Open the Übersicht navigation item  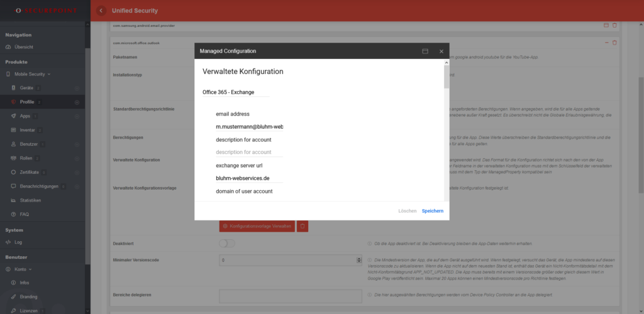(x=24, y=47)
